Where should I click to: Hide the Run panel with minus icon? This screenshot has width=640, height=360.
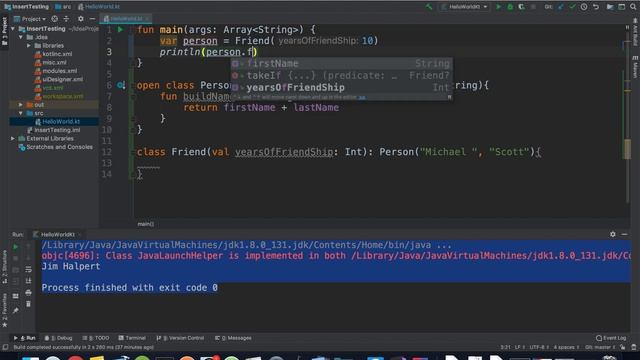pos(624,234)
